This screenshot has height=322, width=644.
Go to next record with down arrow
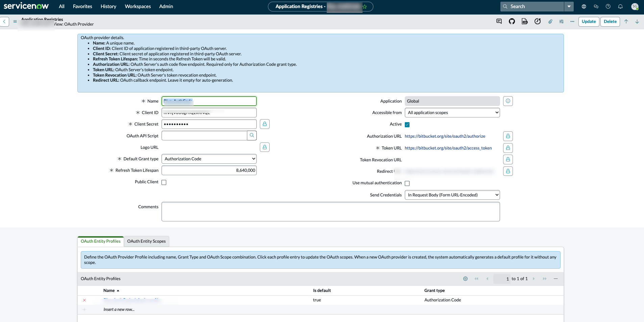pyautogui.click(x=637, y=22)
